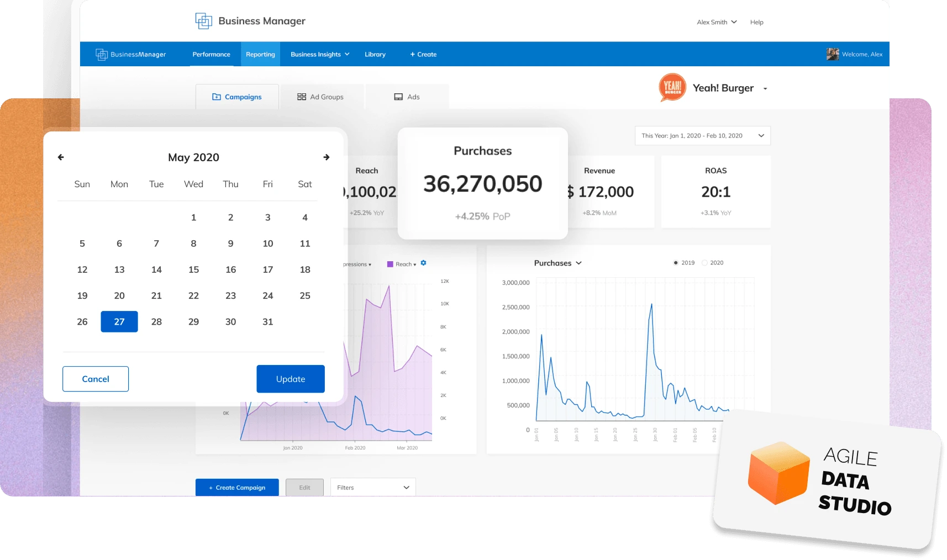
Task: Click the next month arrow in calendar
Action: [327, 157]
